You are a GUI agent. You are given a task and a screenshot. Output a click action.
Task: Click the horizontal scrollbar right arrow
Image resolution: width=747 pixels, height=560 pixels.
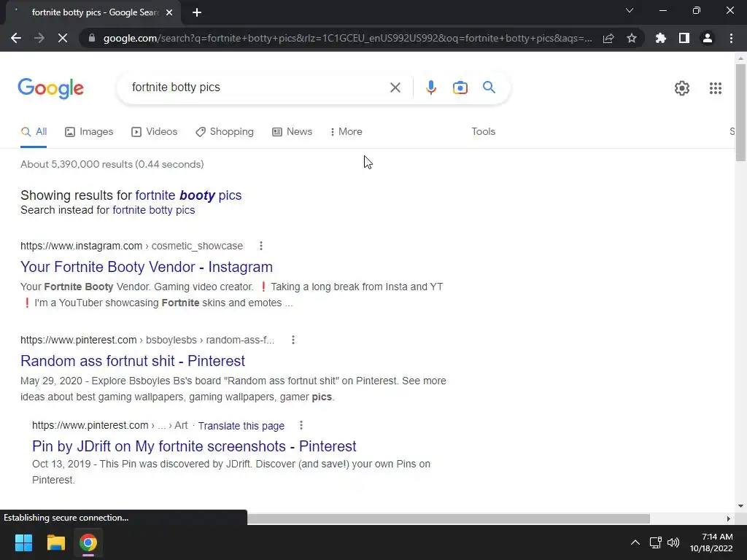(x=729, y=518)
